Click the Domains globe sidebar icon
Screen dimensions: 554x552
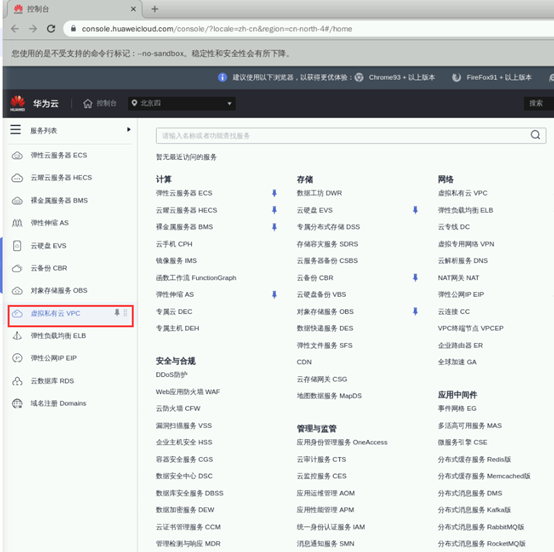coord(17,403)
